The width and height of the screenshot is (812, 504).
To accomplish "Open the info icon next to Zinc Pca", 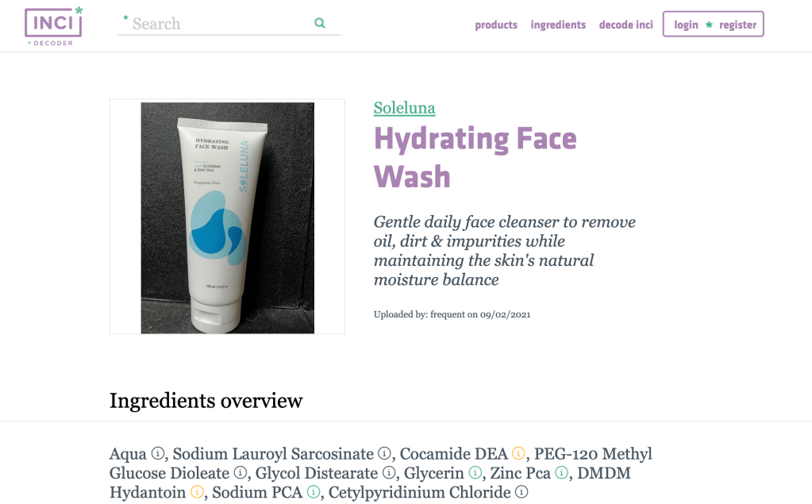I will 561,472.
